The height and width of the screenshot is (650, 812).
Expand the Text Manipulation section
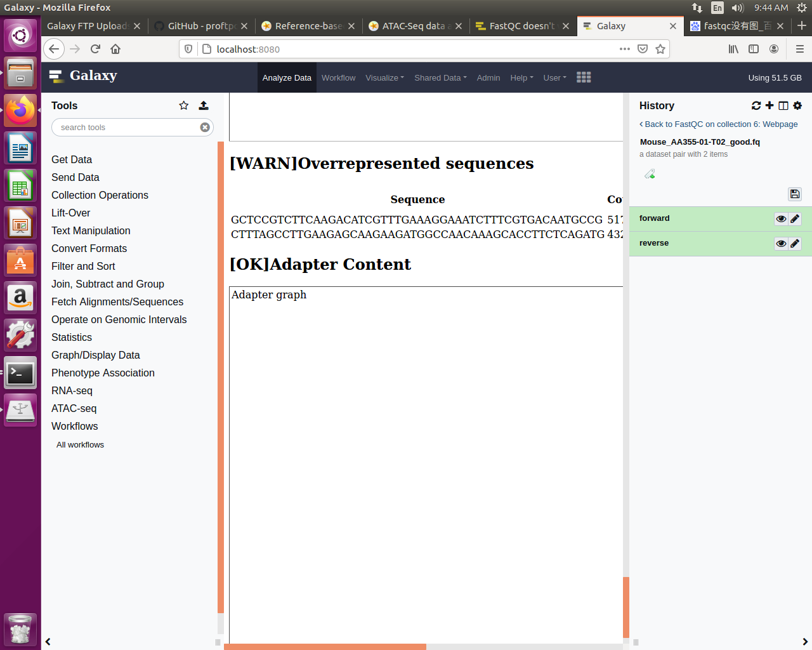point(91,230)
